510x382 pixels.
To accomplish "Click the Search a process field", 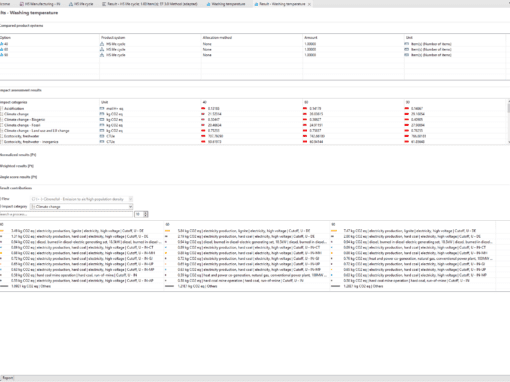I will click(66, 214).
